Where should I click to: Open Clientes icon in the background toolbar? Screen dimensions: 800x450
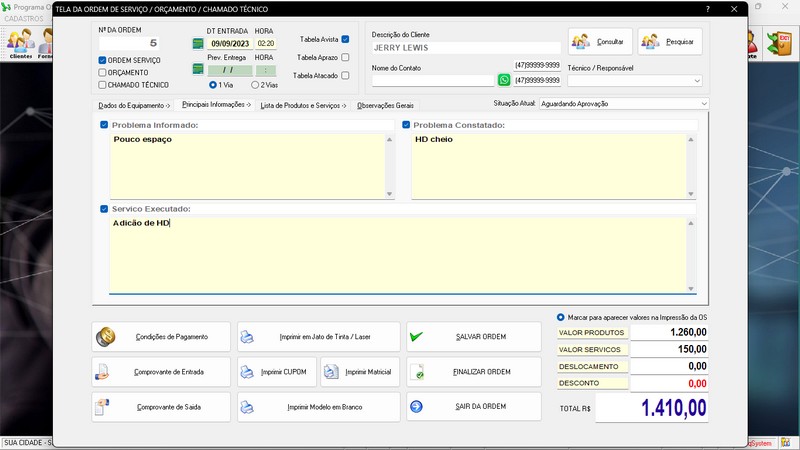[21, 44]
